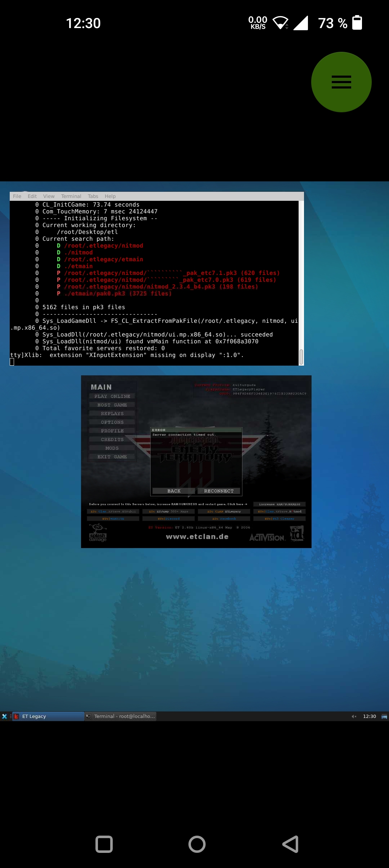The height and width of the screenshot is (868, 389).
Task: Click the terminal vertical scrollbar handle
Action: (x=301, y=357)
